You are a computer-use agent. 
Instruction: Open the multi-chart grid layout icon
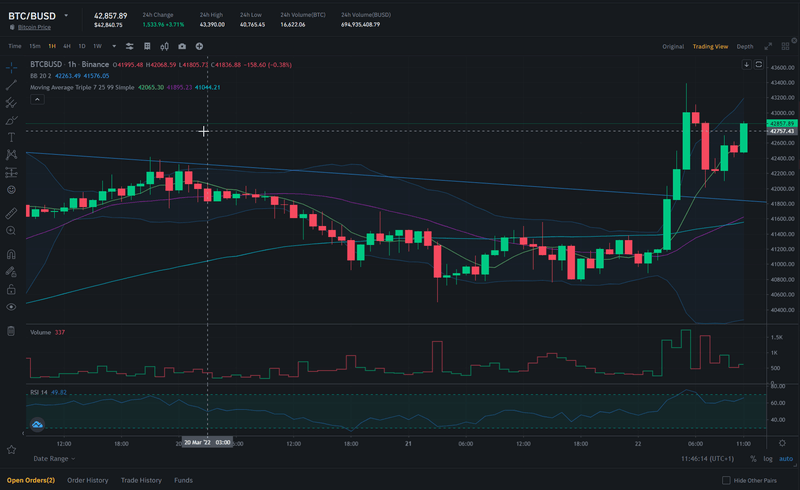tap(786, 46)
